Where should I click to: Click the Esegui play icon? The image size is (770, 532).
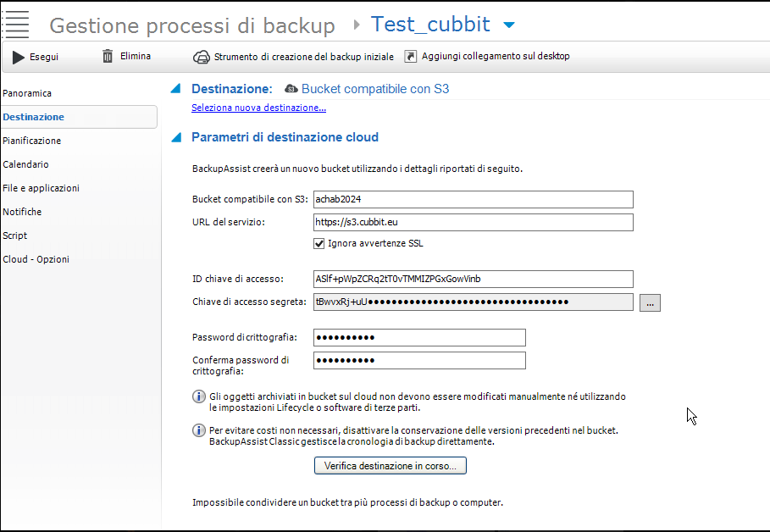pyautogui.click(x=19, y=57)
